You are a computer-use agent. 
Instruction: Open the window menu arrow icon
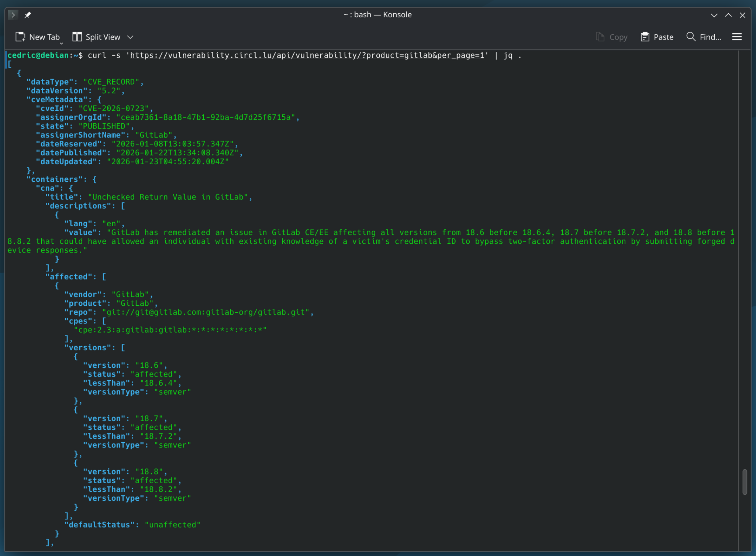point(13,15)
